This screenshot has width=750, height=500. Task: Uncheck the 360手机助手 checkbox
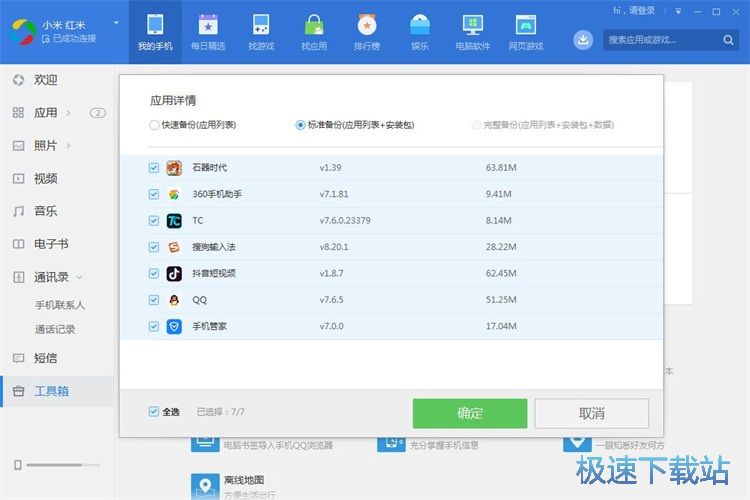pyautogui.click(x=154, y=194)
